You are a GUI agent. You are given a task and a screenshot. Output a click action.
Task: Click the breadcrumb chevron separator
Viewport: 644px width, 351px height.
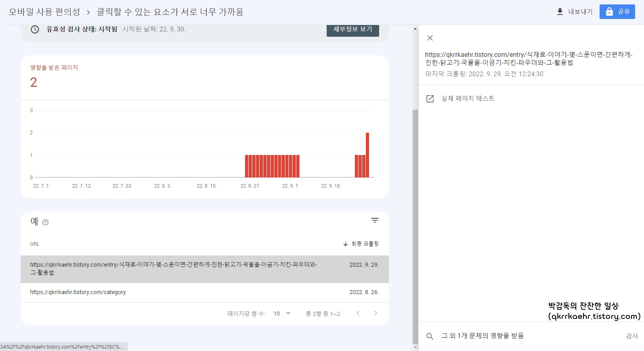pos(88,13)
